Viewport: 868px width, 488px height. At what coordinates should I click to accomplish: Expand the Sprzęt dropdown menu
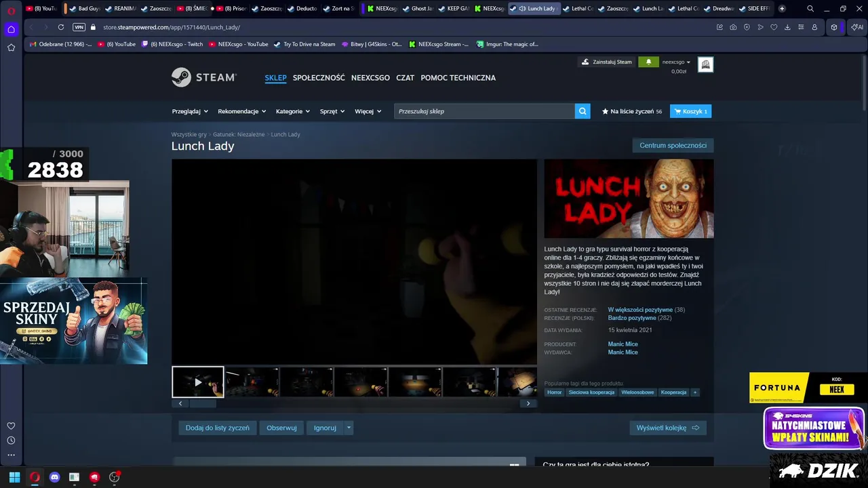click(332, 111)
